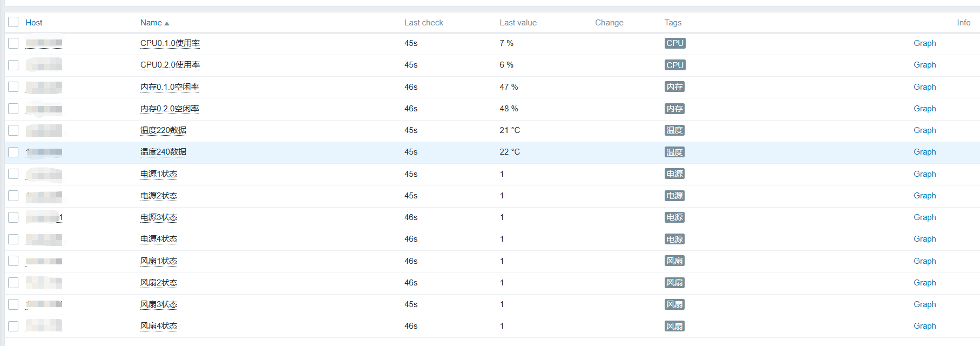
Task: Click the CPU tag on the CPU0.1.0使用率 row
Action: [x=675, y=43]
